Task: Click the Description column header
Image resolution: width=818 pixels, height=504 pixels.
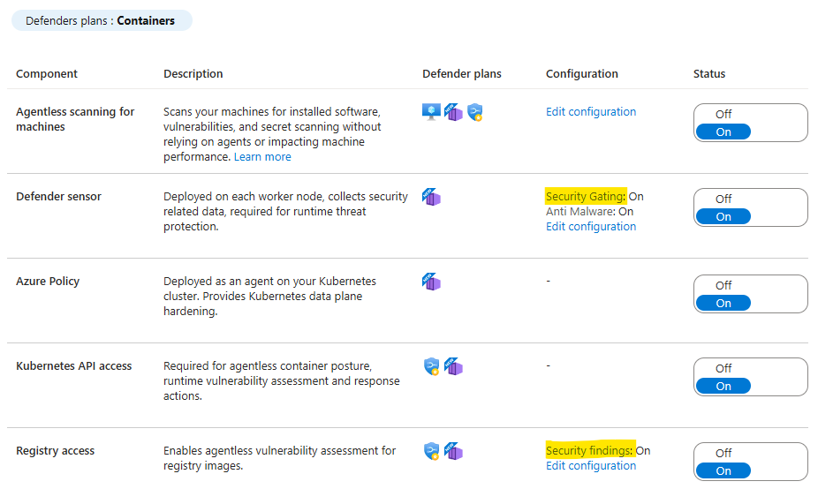Action: 193,74
